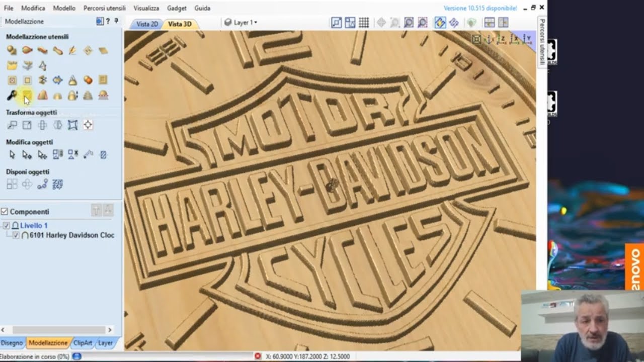Click the blue arrow icon in modelling tools
This screenshot has width=644, height=362.
57,80
